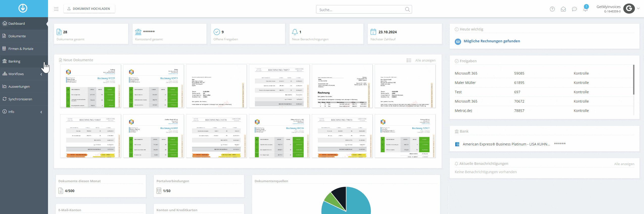The image size is (644, 214).
Task: Click the Neue Benachrichtigungen bell icon
Action: pyautogui.click(x=295, y=32)
